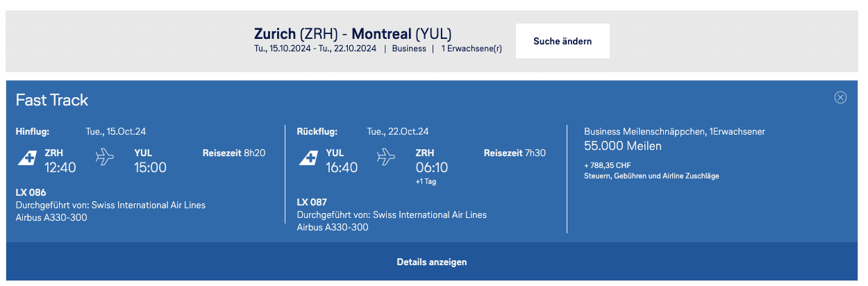
Task: Expand flight info with Details anzeigen
Action: 432,262
